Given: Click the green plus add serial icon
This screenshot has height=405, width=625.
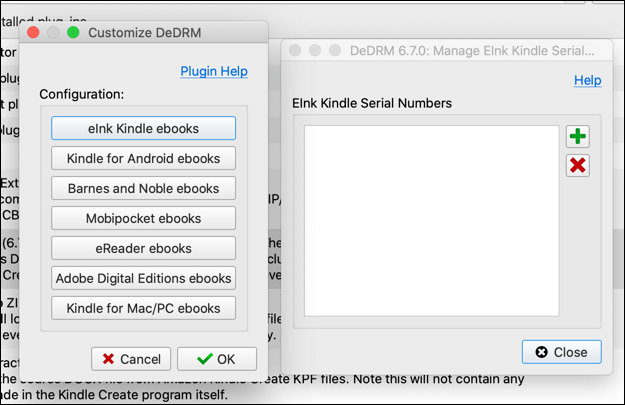Looking at the screenshot, I should (577, 137).
